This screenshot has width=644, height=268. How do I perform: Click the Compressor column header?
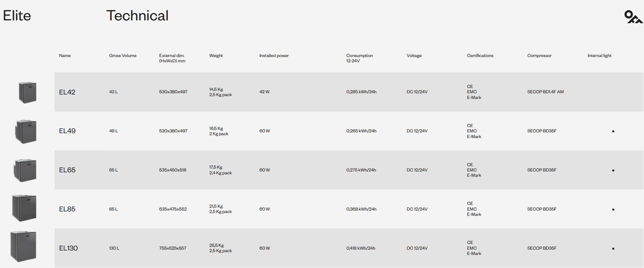(x=539, y=56)
